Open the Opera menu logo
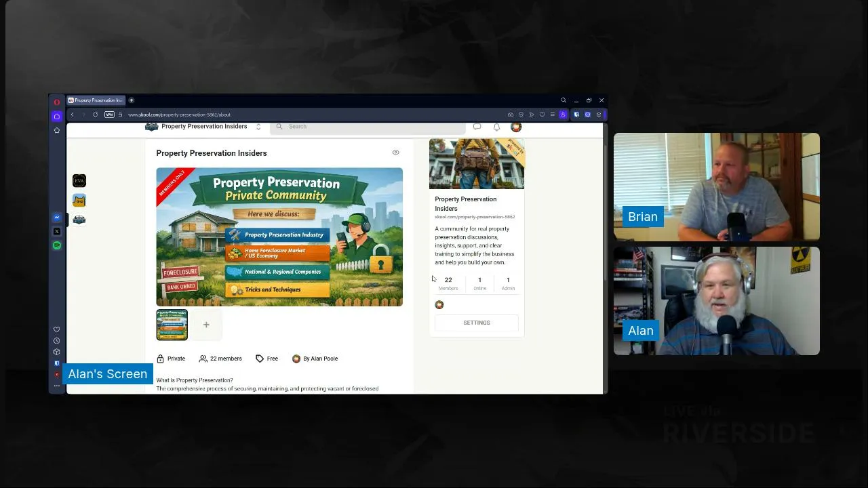This screenshot has width=868, height=488. (x=57, y=102)
